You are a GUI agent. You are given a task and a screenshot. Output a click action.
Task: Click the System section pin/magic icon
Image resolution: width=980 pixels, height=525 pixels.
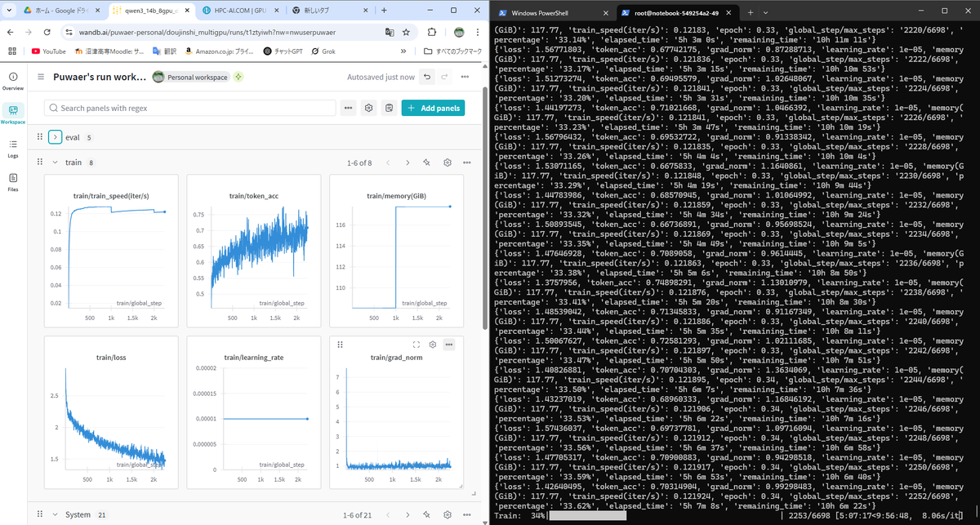[x=426, y=514]
